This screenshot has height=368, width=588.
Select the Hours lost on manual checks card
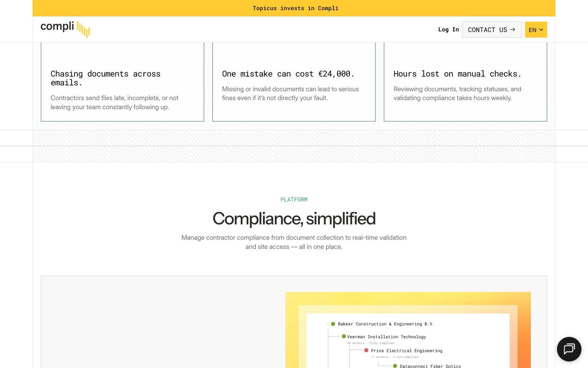(465, 82)
